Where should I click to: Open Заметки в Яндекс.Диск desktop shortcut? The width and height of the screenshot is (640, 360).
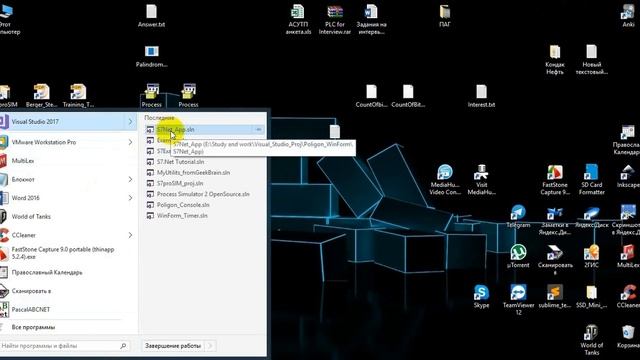(555, 220)
